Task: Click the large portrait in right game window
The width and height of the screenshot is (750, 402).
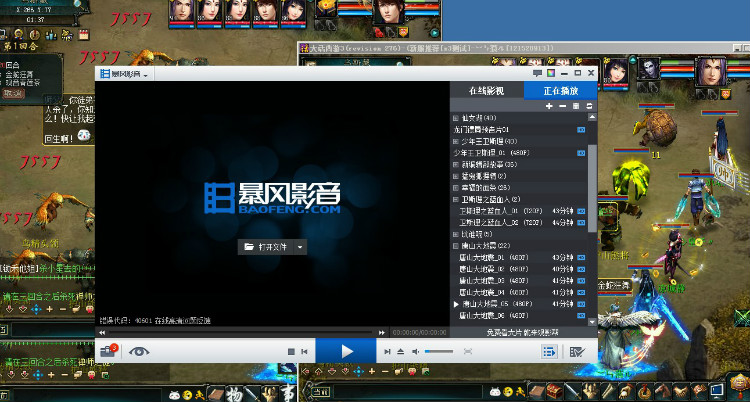Action: [x=711, y=71]
